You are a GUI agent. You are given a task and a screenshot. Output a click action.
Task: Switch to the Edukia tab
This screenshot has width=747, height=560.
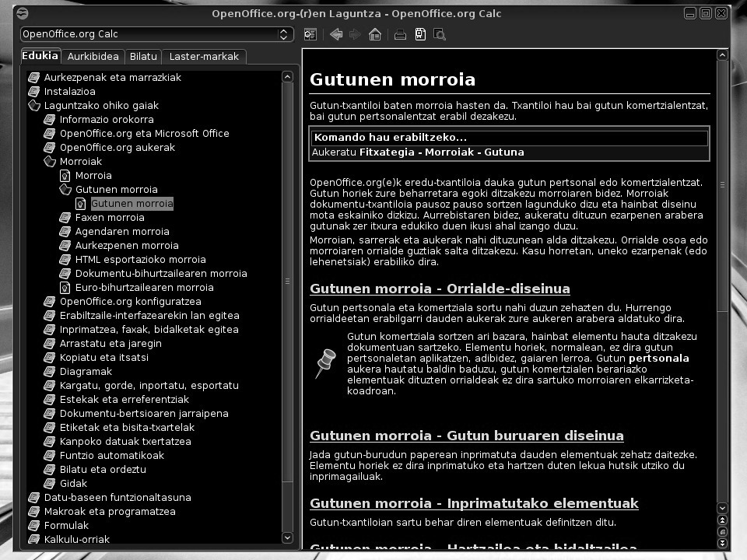click(x=40, y=56)
